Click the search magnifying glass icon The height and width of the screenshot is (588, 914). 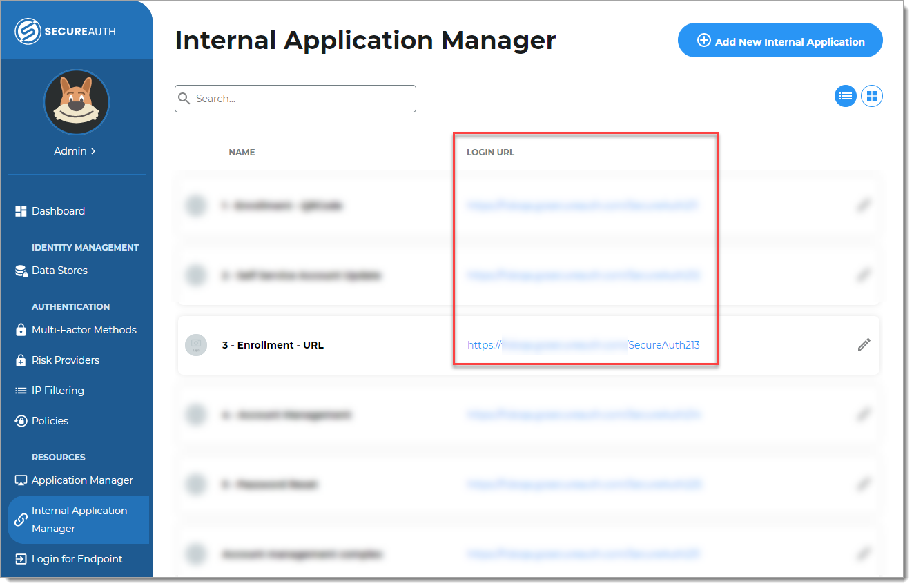click(184, 99)
